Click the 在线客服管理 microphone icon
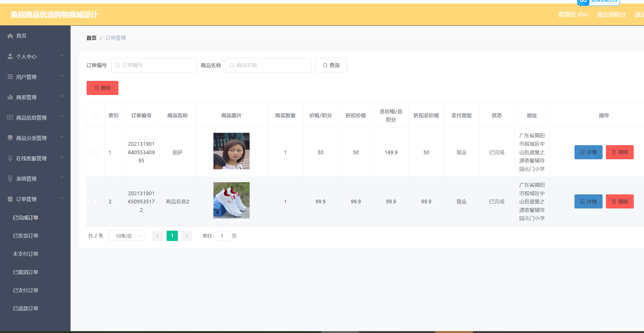The width and height of the screenshot is (644, 333). pos(10,158)
